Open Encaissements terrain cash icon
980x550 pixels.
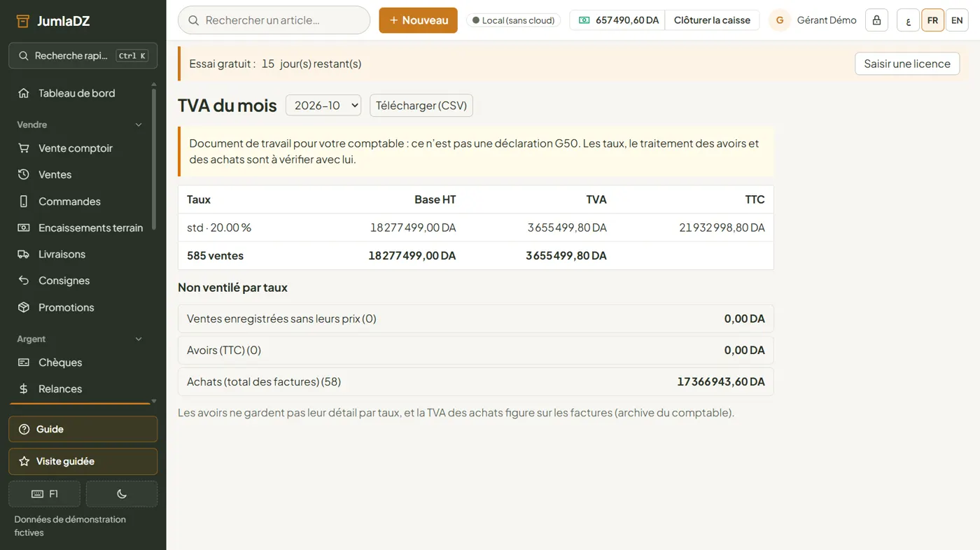click(24, 227)
